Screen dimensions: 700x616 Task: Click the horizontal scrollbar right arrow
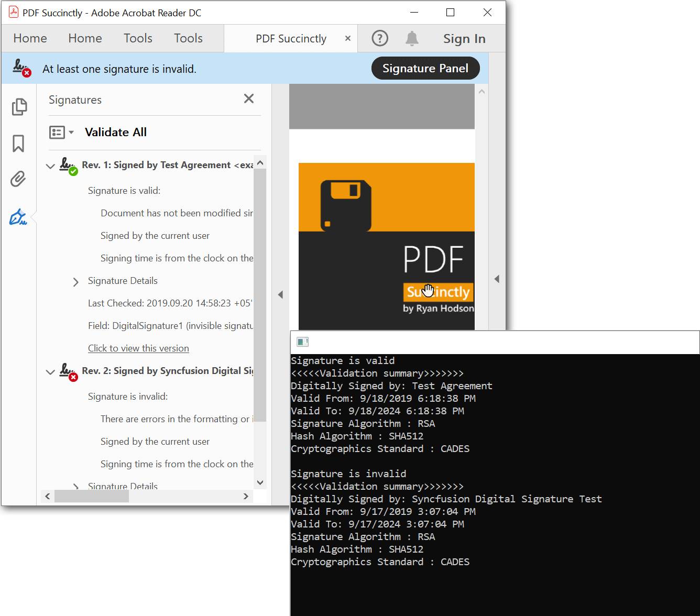tap(246, 496)
